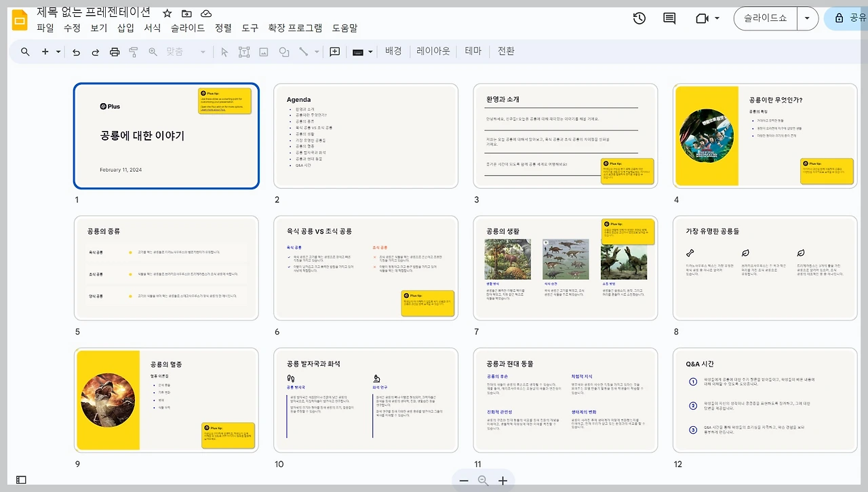Open the input tools dropdown arrow
868x492 pixels.
point(370,52)
